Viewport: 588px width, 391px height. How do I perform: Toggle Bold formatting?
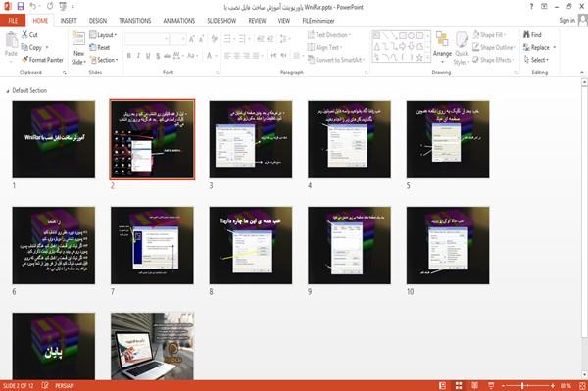(129, 56)
